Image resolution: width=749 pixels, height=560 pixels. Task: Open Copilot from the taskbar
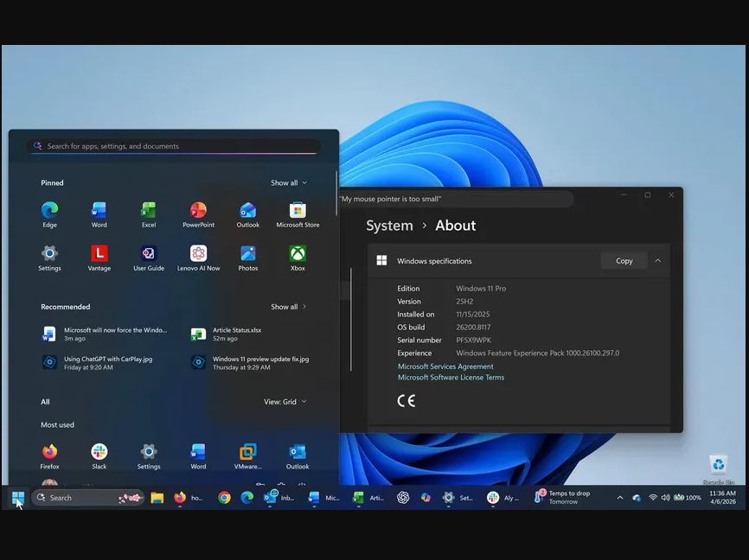tap(426, 498)
